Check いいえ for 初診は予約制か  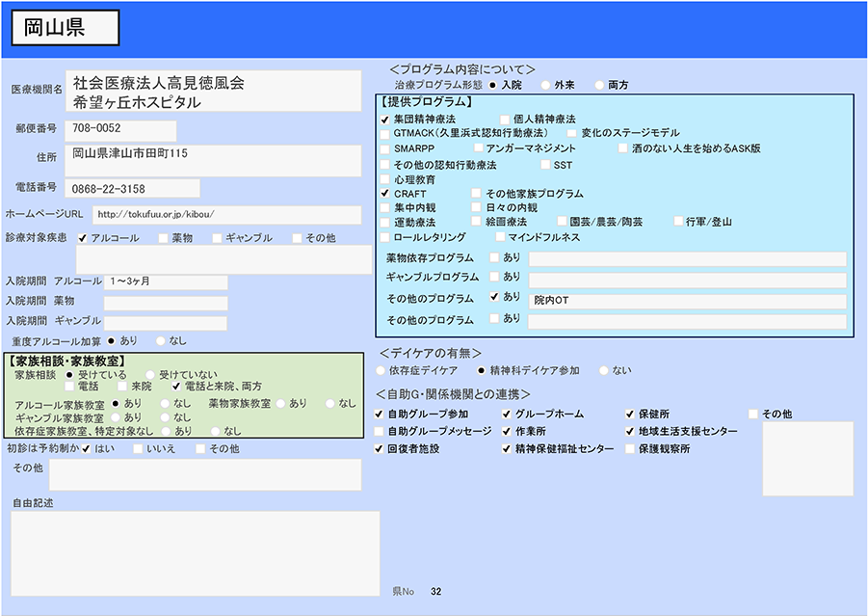[139, 448]
